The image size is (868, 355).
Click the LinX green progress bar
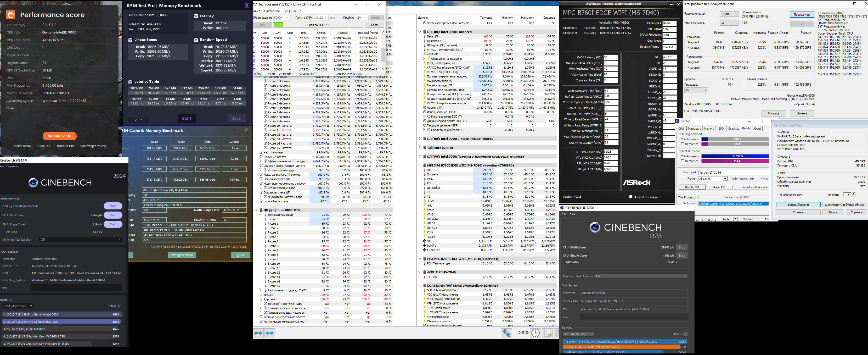[x=278, y=25]
